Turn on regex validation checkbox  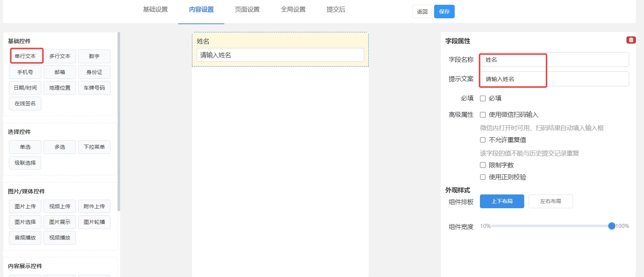tap(483, 177)
